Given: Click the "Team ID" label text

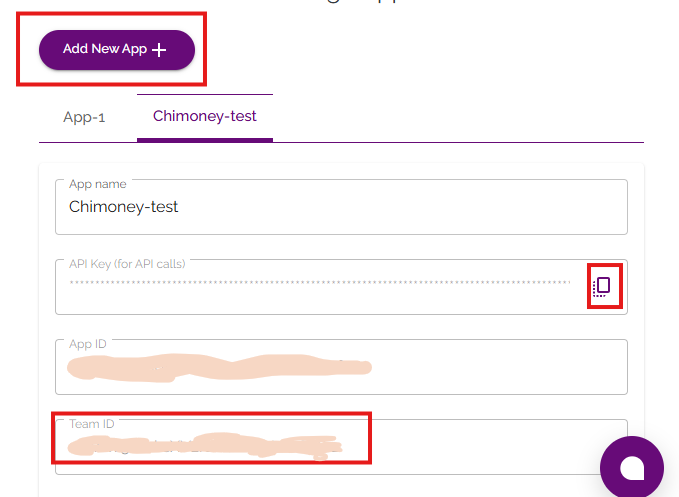Looking at the screenshot, I should click(x=91, y=424).
